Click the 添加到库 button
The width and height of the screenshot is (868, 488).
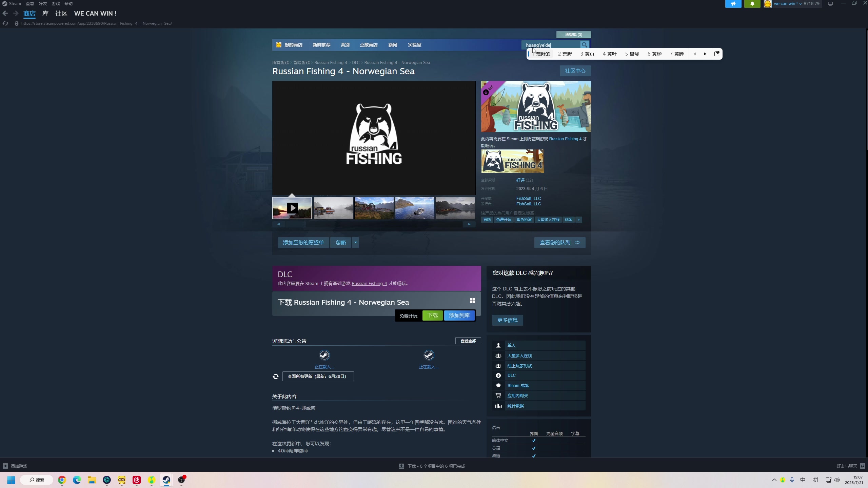pyautogui.click(x=459, y=316)
